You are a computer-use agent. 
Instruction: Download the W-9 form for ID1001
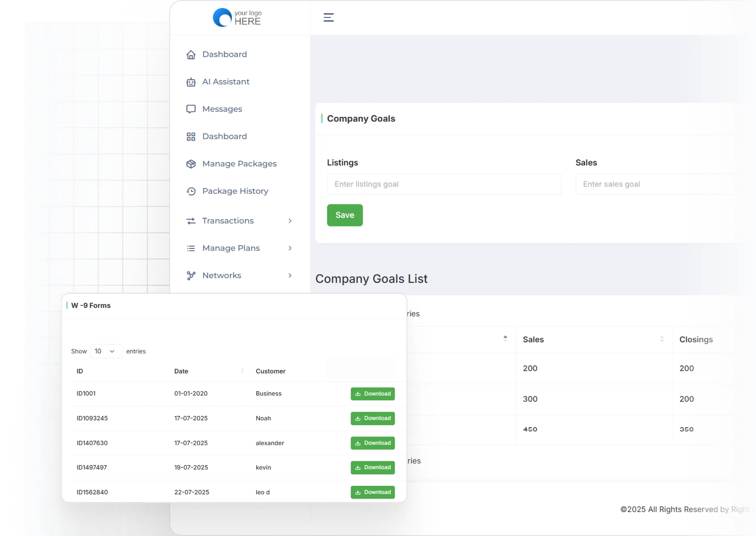click(x=373, y=394)
